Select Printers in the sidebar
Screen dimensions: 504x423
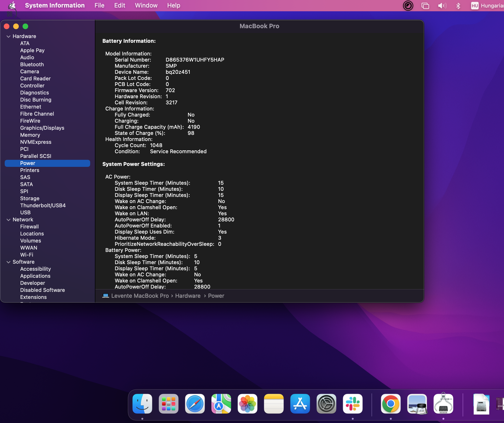tap(30, 170)
